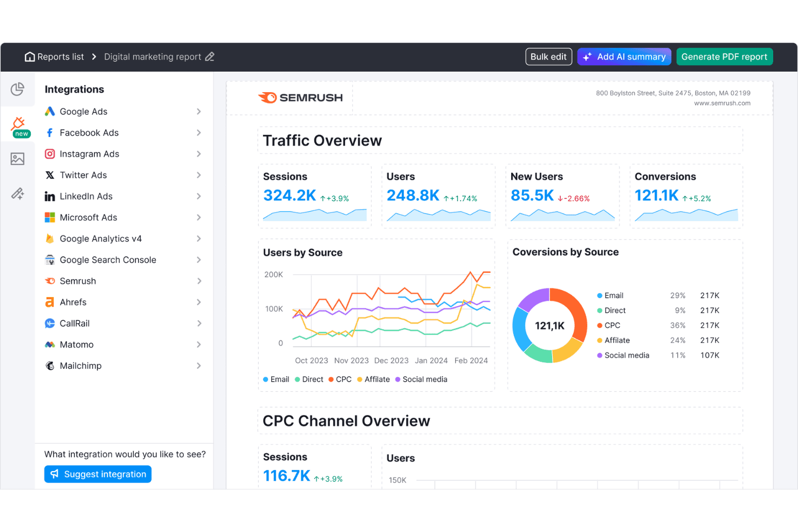Click the Traffic Overview heading
The image size is (798, 532).
point(322,141)
